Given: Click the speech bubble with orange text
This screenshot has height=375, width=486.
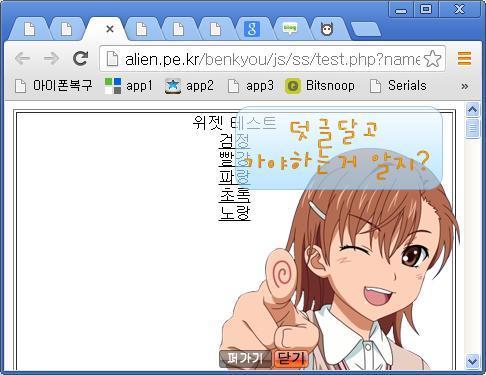Looking at the screenshot, I should tap(339, 148).
